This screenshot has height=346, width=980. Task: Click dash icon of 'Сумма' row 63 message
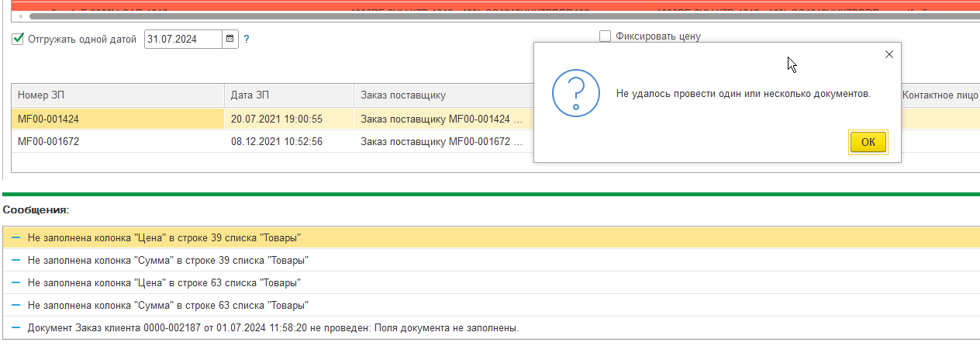16,305
